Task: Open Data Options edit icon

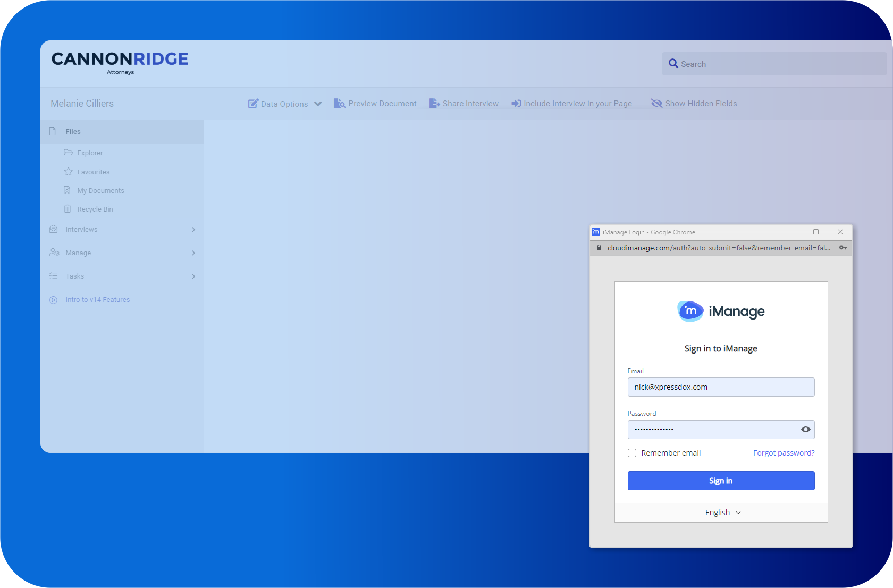Action: 253,104
